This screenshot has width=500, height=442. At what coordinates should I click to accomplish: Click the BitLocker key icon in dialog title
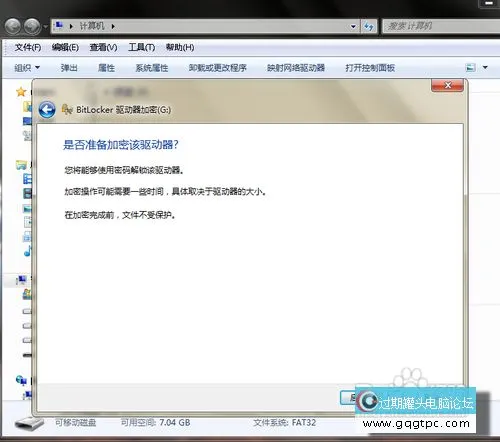pyautogui.click(x=67, y=109)
